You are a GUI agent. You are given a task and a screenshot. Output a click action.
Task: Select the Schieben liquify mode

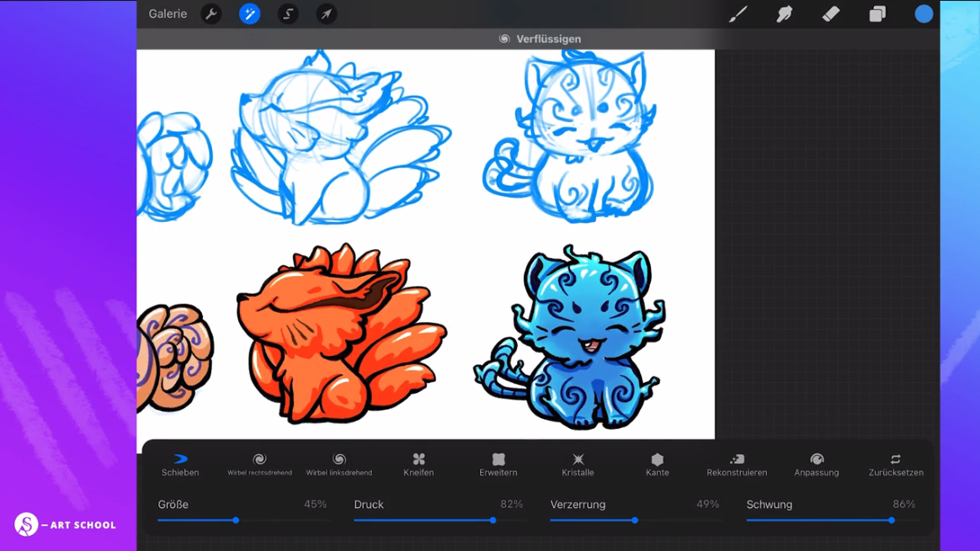coord(180,465)
